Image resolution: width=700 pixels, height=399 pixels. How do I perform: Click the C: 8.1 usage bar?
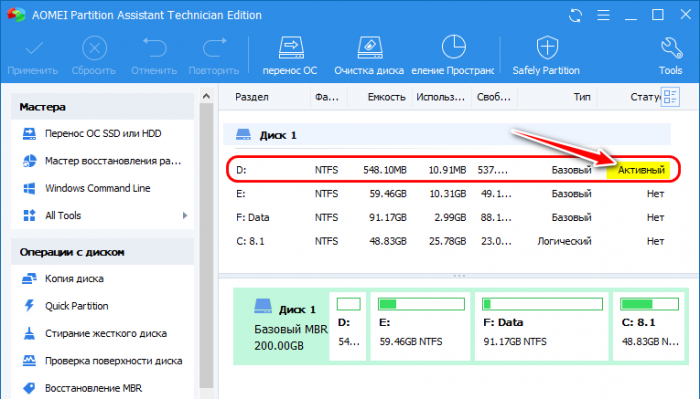650,304
